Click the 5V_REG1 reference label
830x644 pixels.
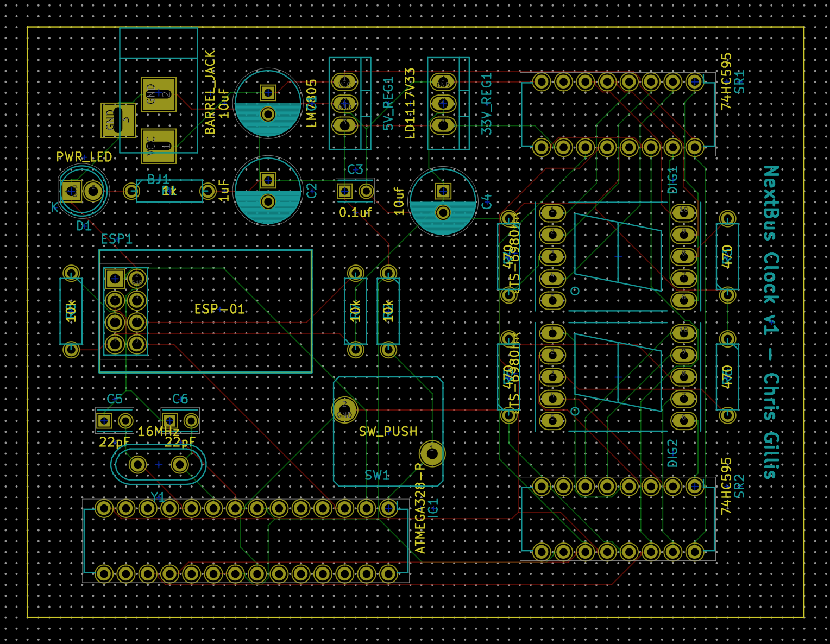point(388,104)
